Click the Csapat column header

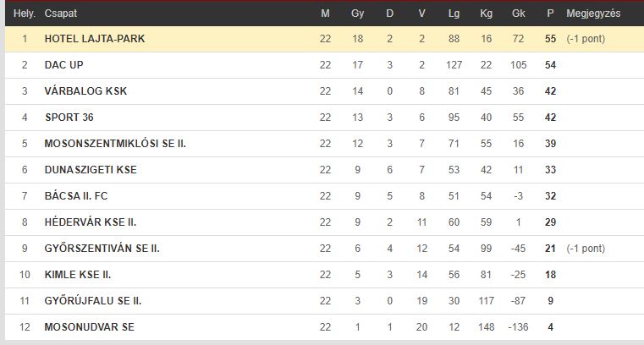[x=61, y=14]
